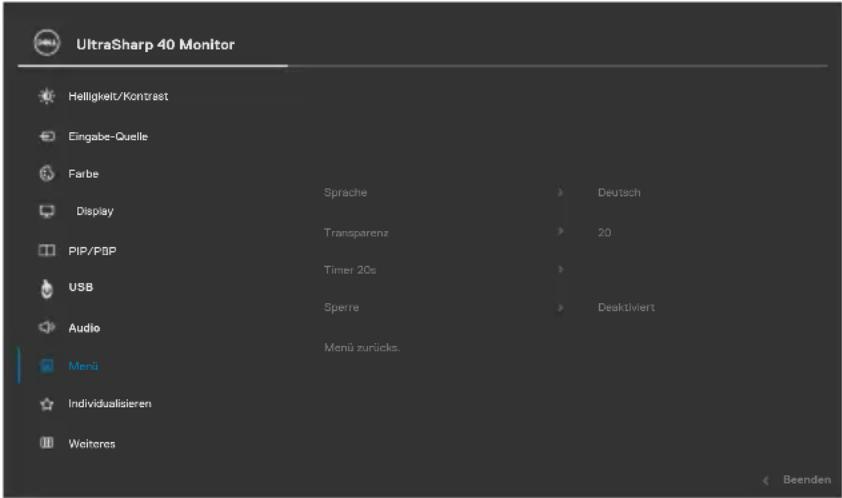Open the Farbe menu entry
This screenshot has width=842, height=498.
pyautogui.click(x=83, y=174)
